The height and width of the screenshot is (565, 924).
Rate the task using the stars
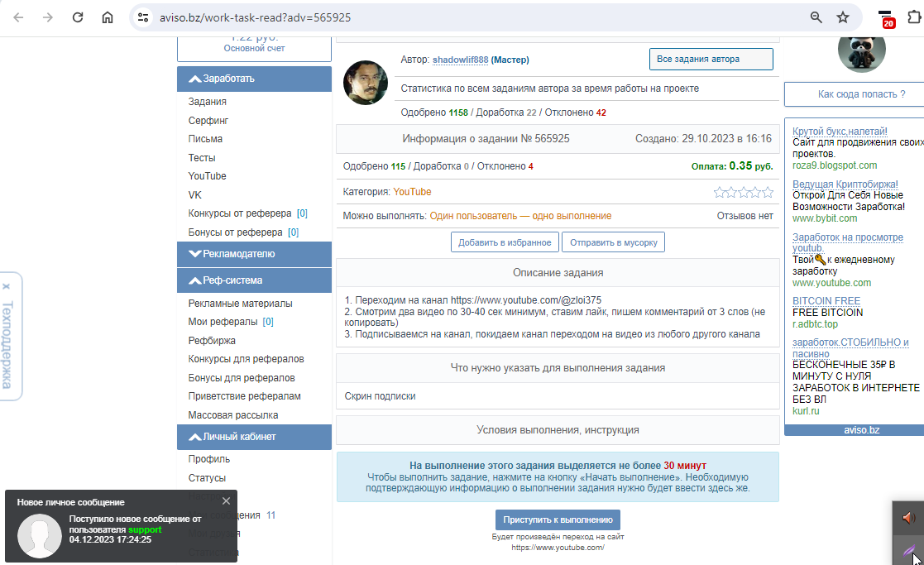[x=743, y=192]
